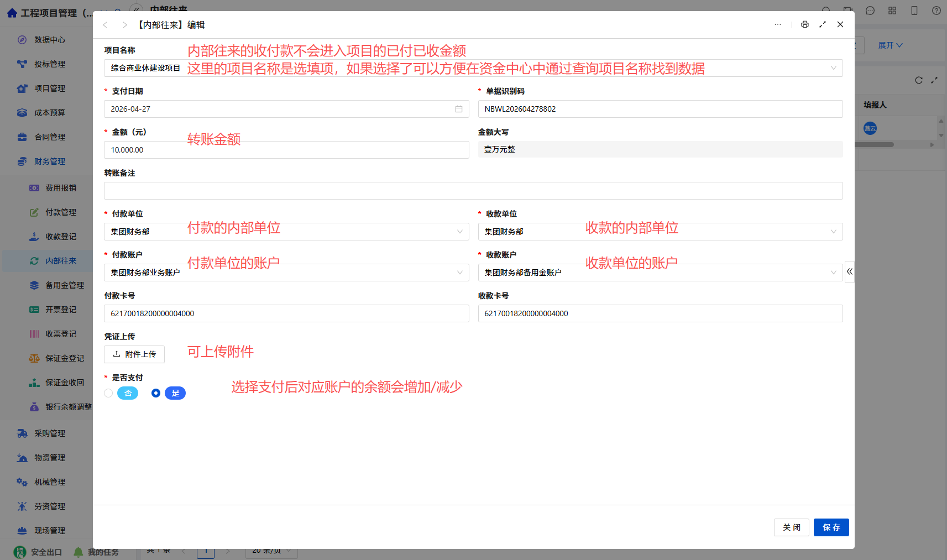
Task: Close the 内部往来 edit dialog
Action: pos(840,24)
